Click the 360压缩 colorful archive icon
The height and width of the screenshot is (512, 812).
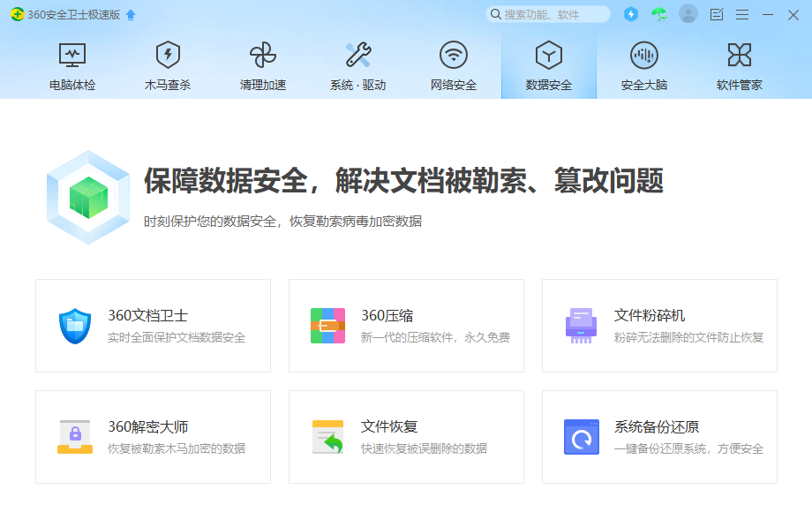[x=327, y=326]
